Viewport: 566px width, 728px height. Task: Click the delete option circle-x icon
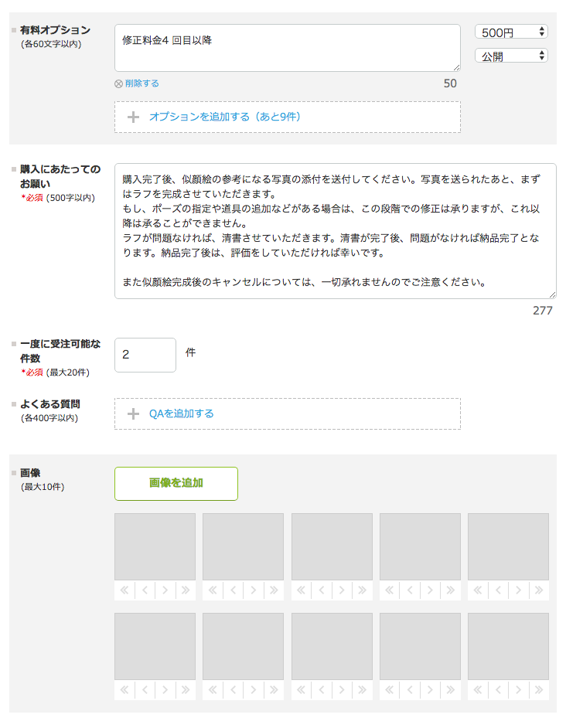coord(118,83)
